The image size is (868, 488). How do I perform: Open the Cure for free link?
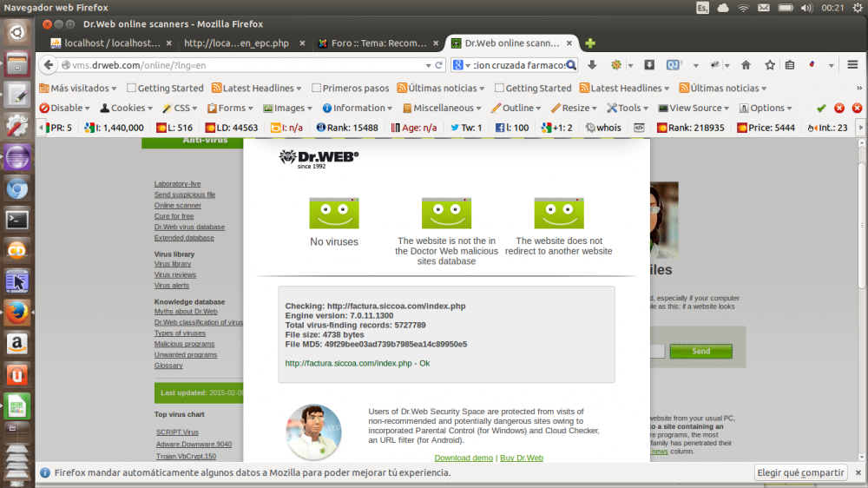(174, 216)
